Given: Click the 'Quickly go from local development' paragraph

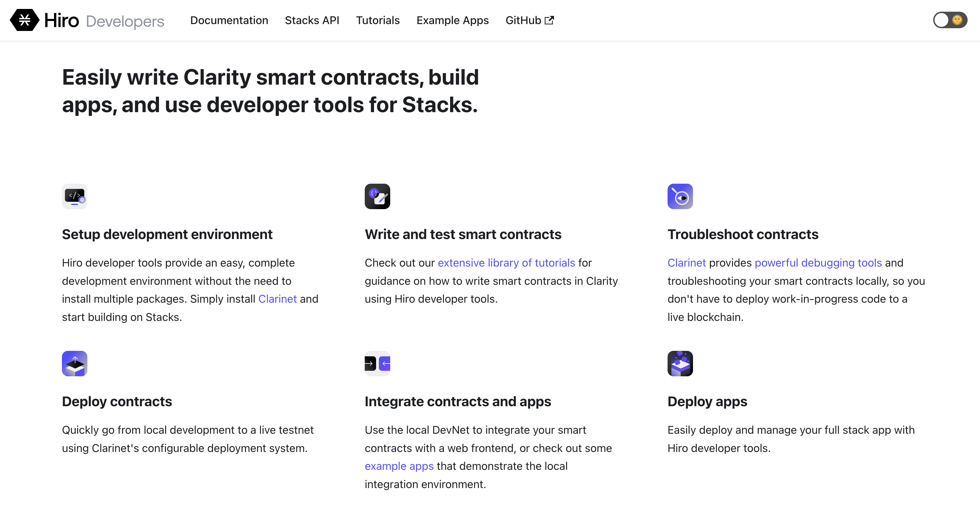Looking at the screenshot, I should click(x=188, y=439).
